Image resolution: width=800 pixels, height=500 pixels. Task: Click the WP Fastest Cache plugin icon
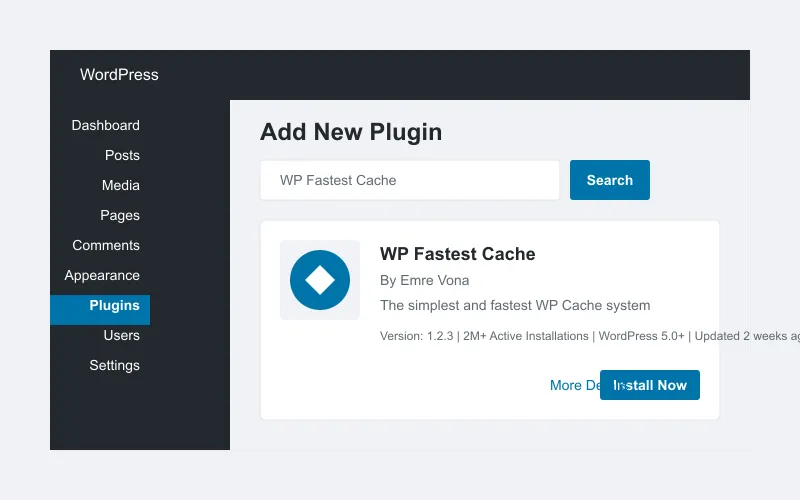pos(320,280)
